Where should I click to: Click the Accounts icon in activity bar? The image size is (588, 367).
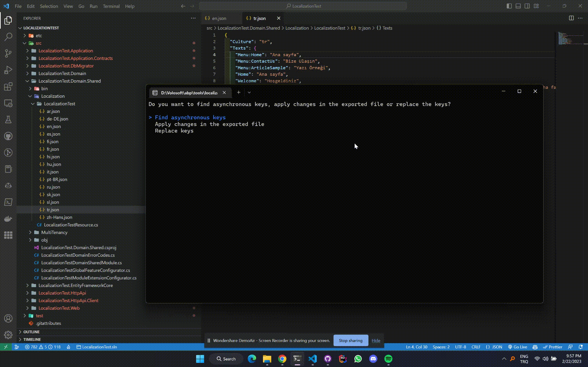click(x=8, y=318)
